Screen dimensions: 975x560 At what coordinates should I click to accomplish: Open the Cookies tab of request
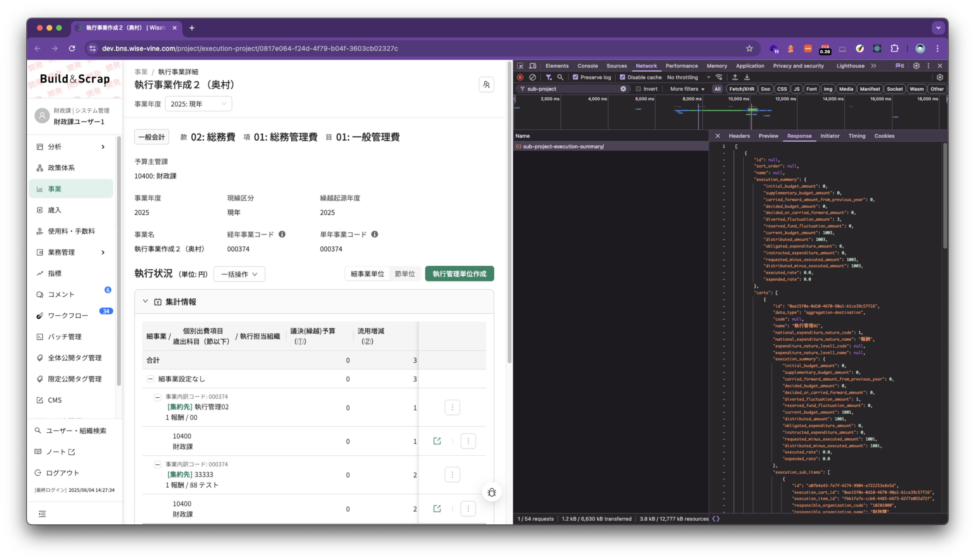(884, 136)
